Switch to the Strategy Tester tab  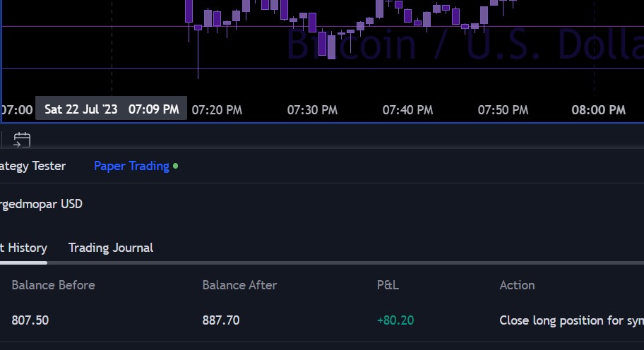point(33,166)
